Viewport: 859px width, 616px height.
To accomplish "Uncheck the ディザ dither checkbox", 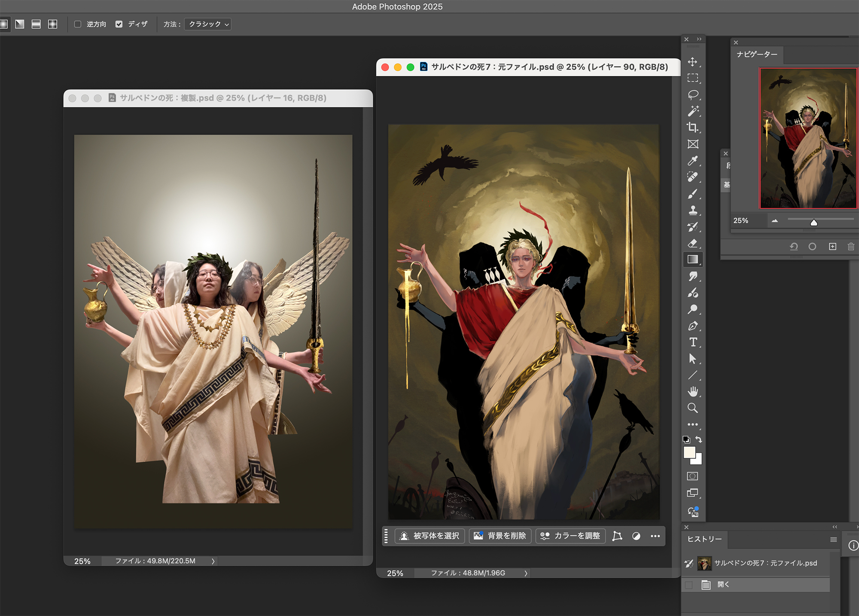I will coord(119,24).
